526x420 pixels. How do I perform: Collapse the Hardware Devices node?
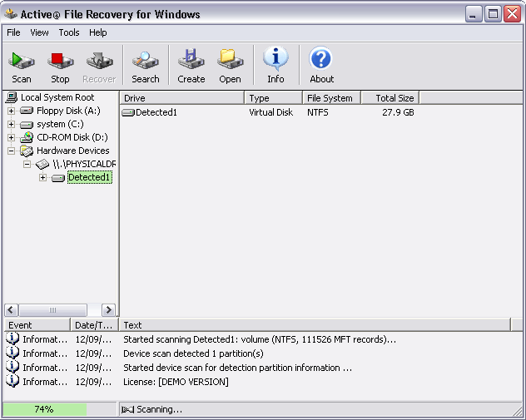click(x=11, y=151)
